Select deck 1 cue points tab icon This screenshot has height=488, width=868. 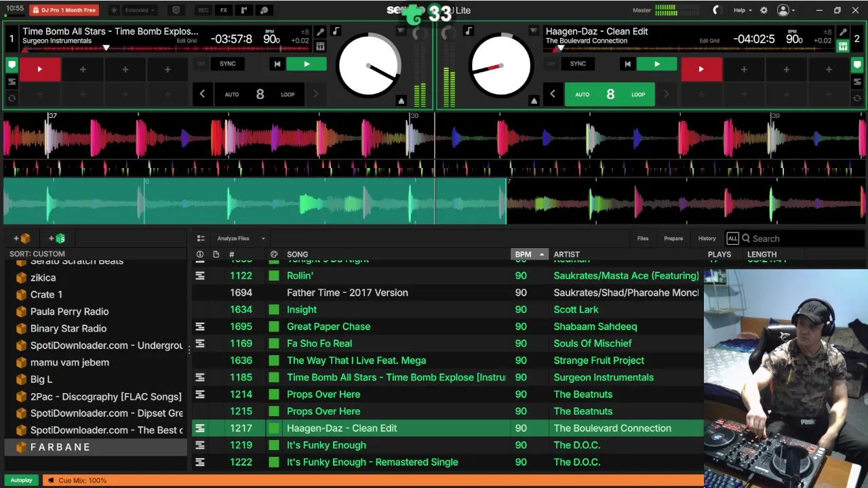[12, 65]
